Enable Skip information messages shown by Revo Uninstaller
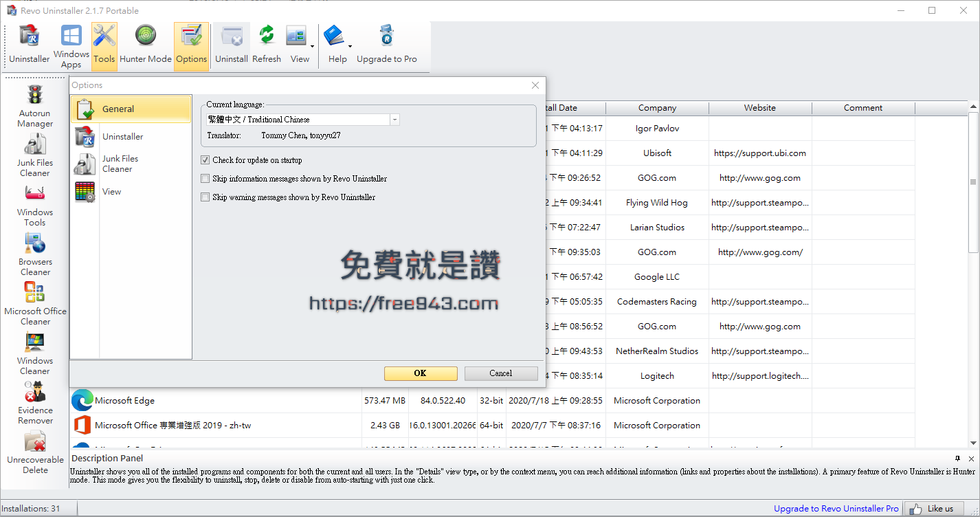The image size is (980, 517). tap(205, 178)
